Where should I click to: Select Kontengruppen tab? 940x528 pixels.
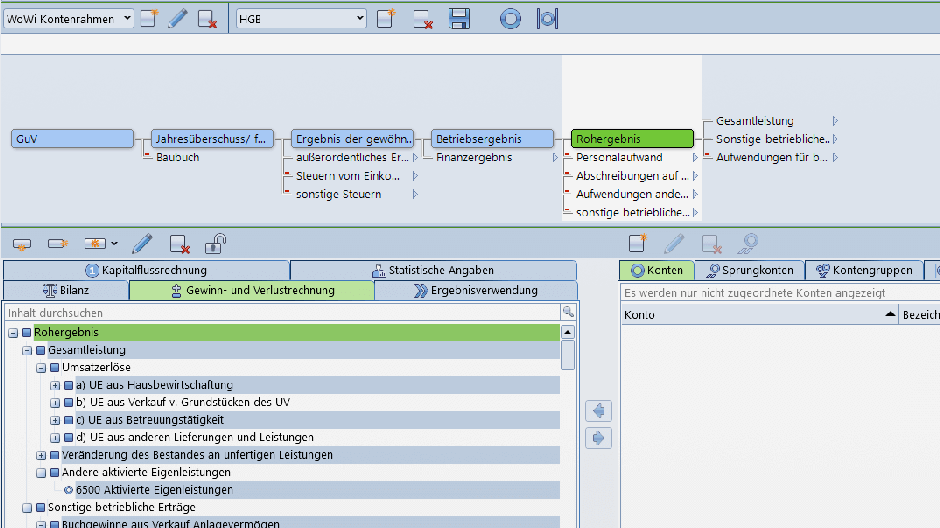point(864,270)
